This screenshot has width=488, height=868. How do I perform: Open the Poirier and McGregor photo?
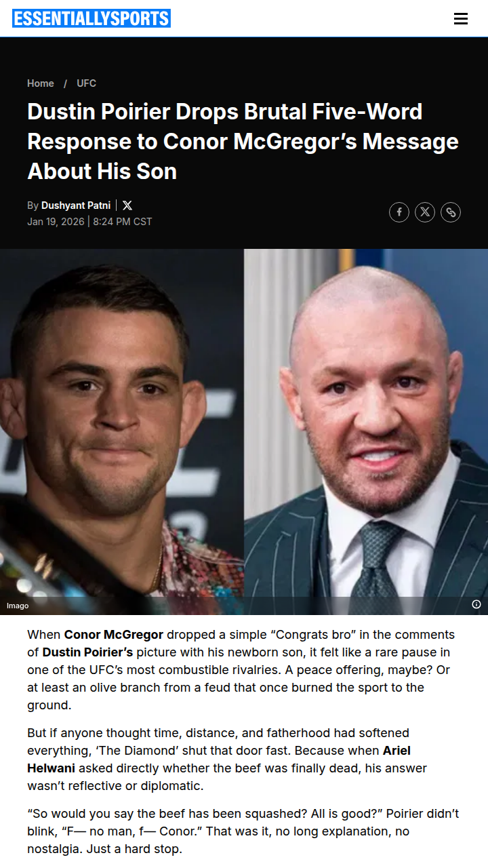[244, 432]
